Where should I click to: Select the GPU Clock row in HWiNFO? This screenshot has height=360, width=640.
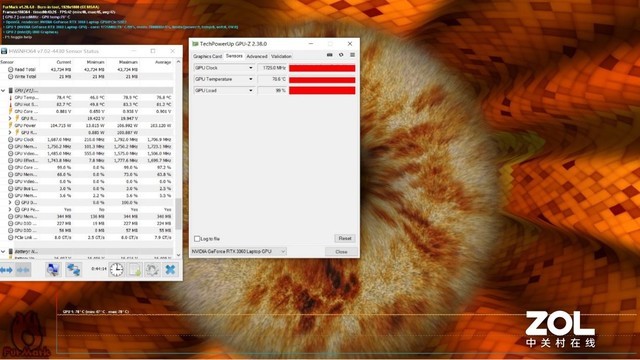coord(88,140)
